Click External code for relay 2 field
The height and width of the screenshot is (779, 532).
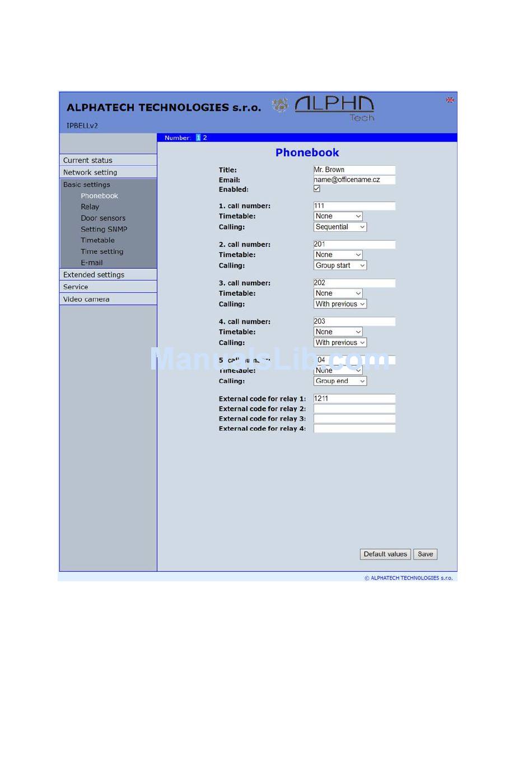tap(354, 409)
